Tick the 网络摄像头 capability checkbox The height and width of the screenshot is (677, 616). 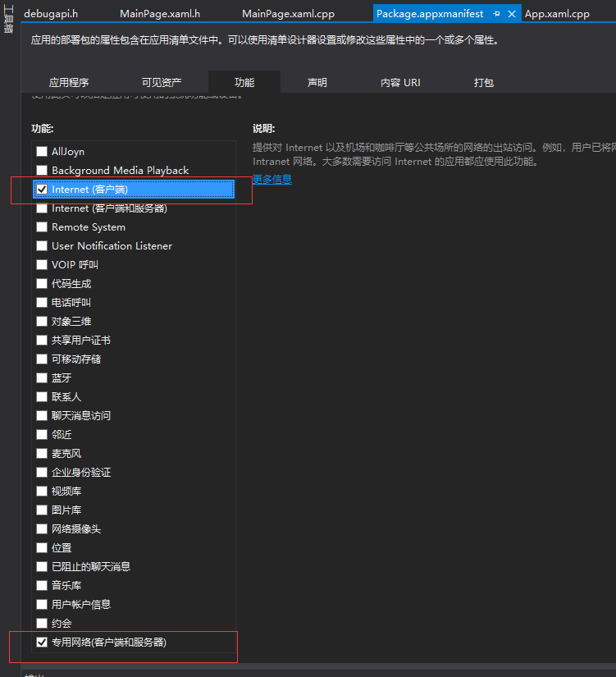42,529
